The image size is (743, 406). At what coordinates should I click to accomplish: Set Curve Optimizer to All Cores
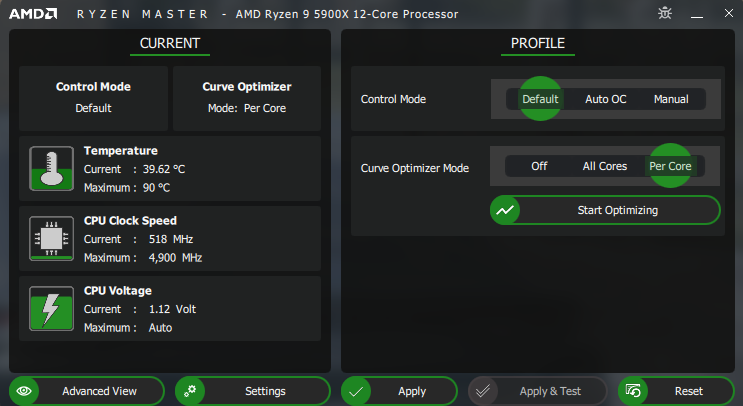(x=605, y=166)
